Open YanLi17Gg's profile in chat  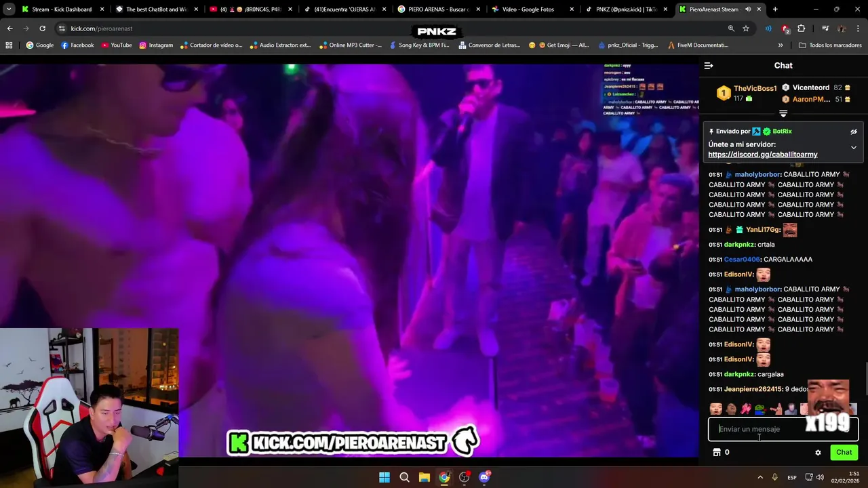[763, 230]
